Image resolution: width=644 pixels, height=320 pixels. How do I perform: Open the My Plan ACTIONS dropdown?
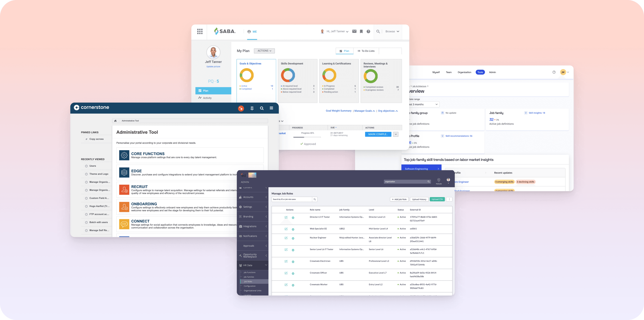point(264,51)
